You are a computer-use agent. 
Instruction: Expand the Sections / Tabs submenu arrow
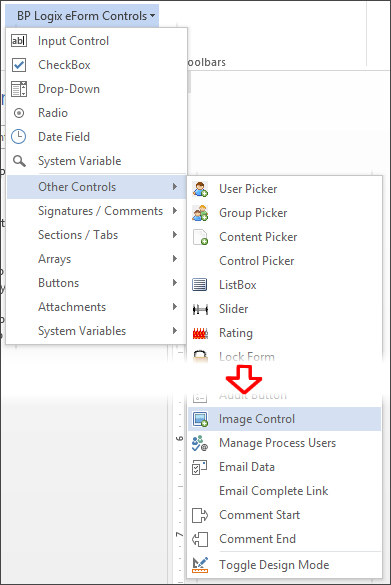[x=175, y=235]
